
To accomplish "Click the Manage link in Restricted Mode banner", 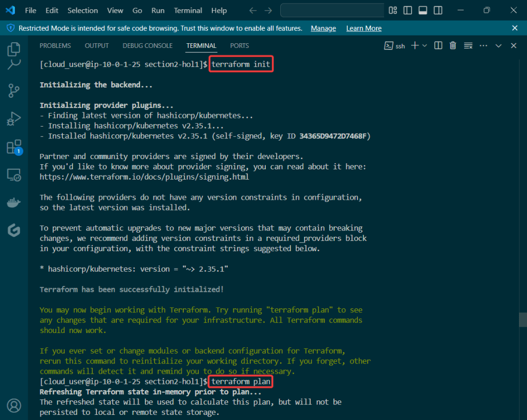I will pos(323,28).
